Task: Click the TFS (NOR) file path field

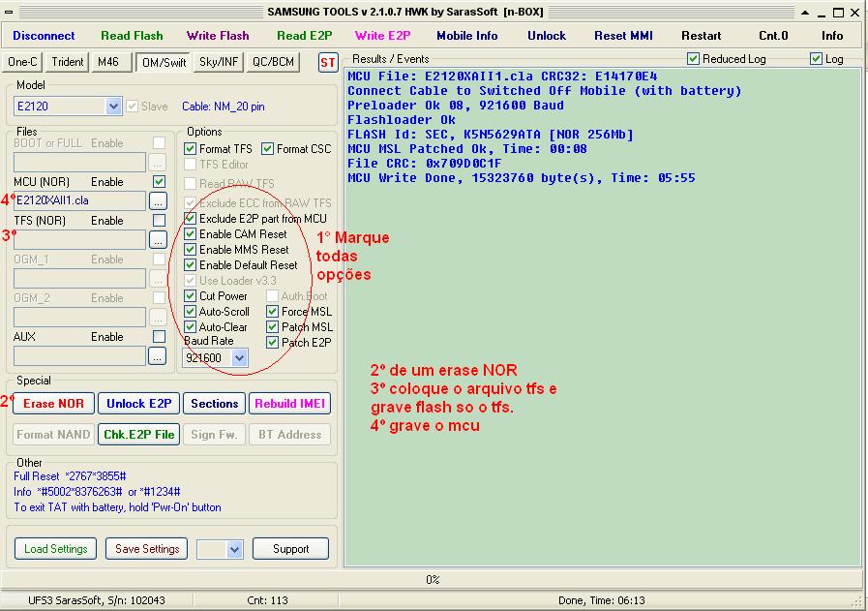Action: click(x=79, y=240)
